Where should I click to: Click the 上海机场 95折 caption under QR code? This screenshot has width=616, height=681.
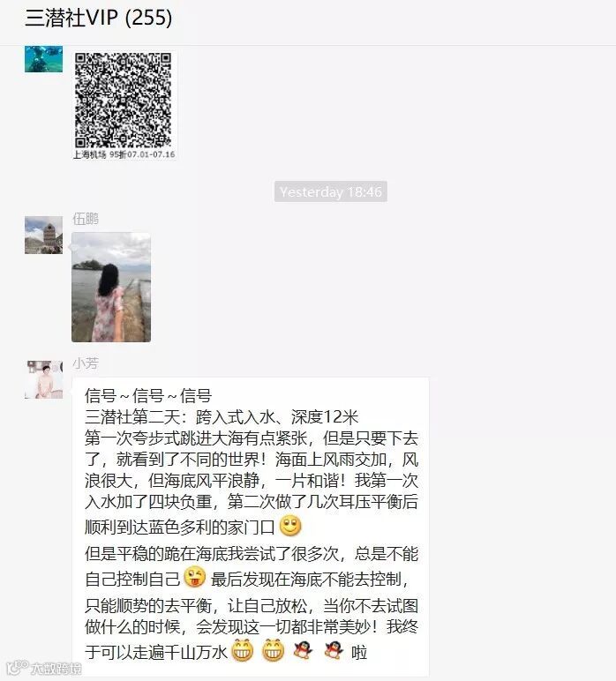click(124, 154)
